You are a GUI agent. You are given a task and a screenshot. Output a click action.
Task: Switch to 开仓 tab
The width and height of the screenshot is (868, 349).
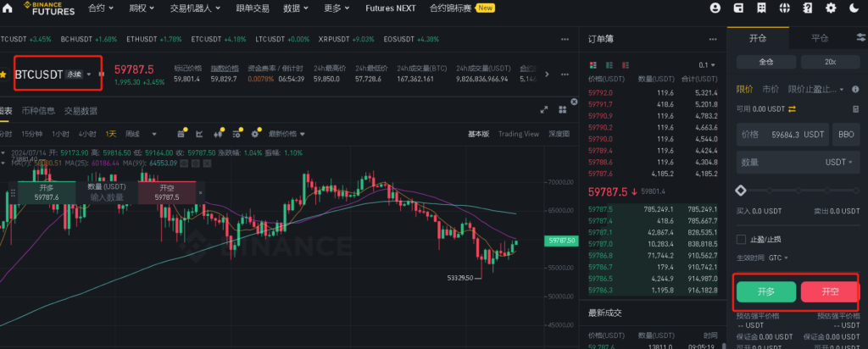pyautogui.click(x=758, y=37)
